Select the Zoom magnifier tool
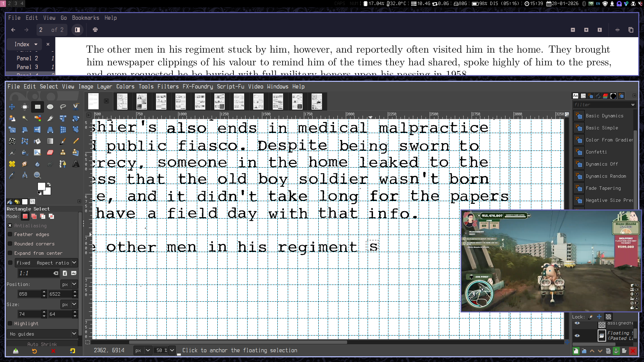The width and height of the screenshot is (644, 362). (37, 175)
